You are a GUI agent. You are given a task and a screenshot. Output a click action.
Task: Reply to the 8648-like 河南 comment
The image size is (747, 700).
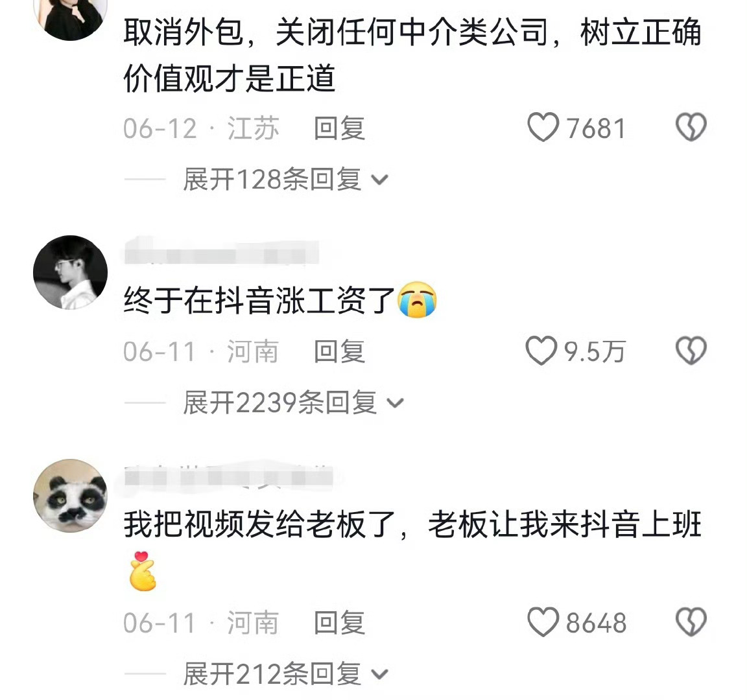339,622
